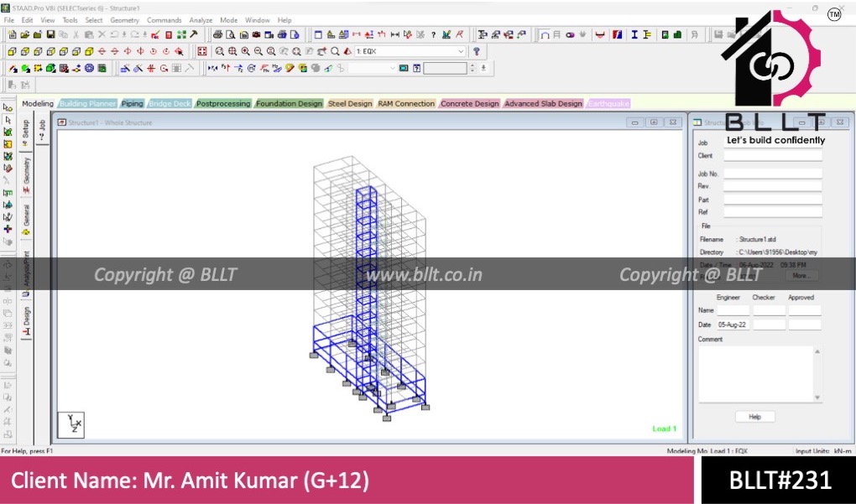Image resolution: width=856 pixels, height=504 pixels.
Task: Click the stepper arrows beside the empty toolbar field
Action: [x=472, y=68]
